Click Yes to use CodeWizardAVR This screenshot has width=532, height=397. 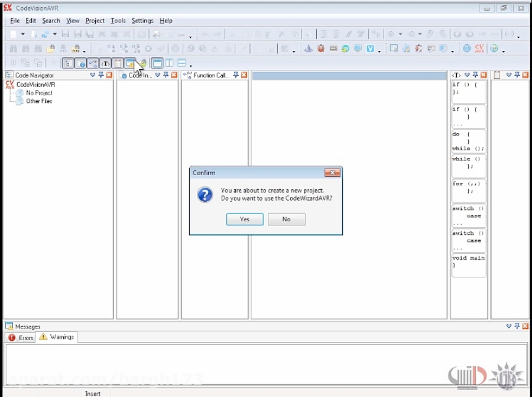click(244, 220)
